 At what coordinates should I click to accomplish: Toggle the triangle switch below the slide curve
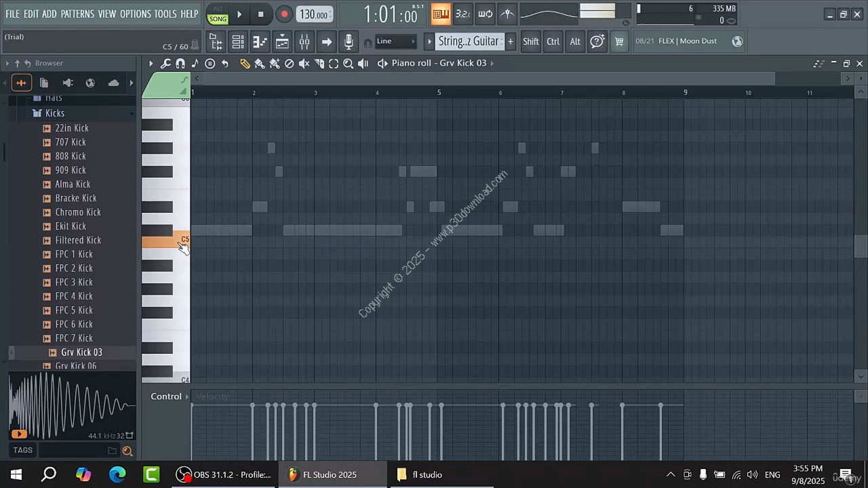pos(183,91)
